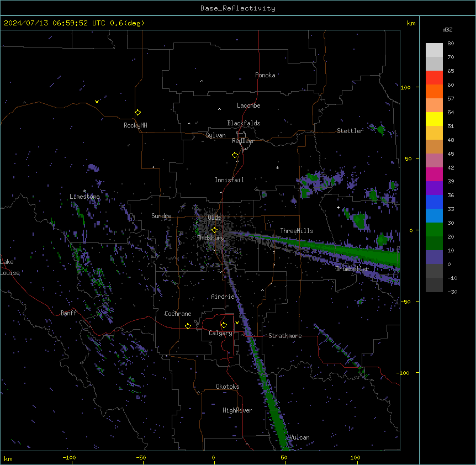Click the Drumheller town label
This screenshot has height=465, width=476.
pos(352,269)
